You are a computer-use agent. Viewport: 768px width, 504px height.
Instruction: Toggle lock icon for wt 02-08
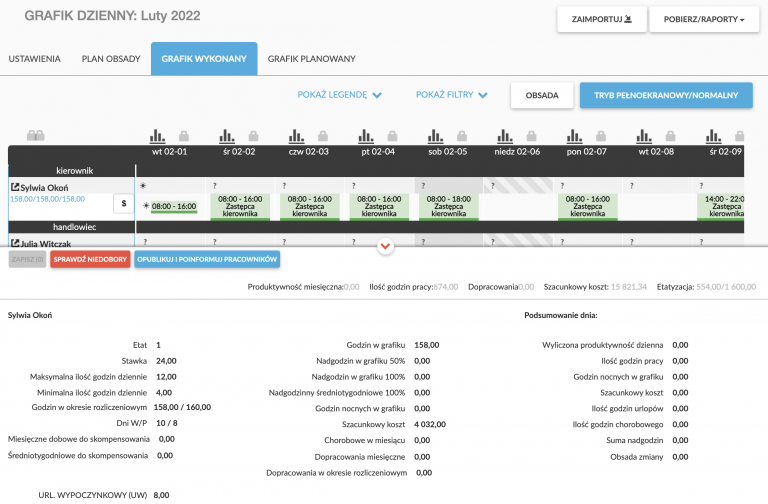pos(671,136)
